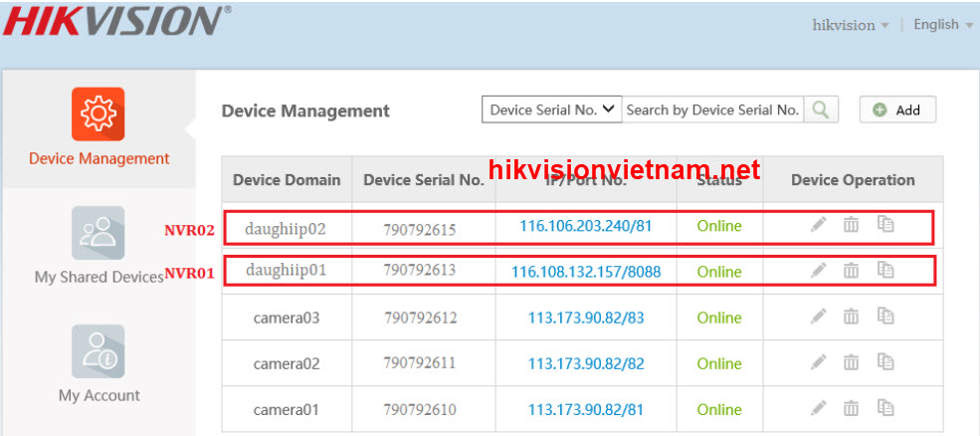Viewport: 980px width, 436px height.
Task: Open link 116.108.132.157/8088
Action: tap(586, 272)
